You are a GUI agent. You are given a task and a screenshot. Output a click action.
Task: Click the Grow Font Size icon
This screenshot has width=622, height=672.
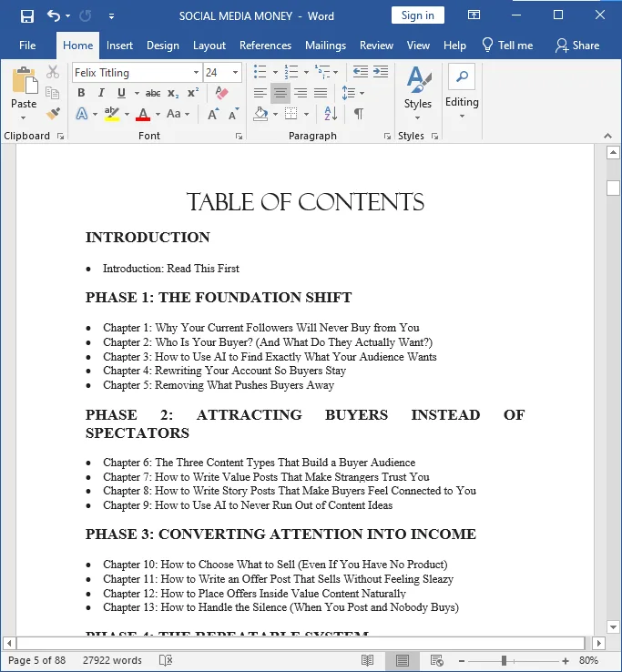click(213, 114)
